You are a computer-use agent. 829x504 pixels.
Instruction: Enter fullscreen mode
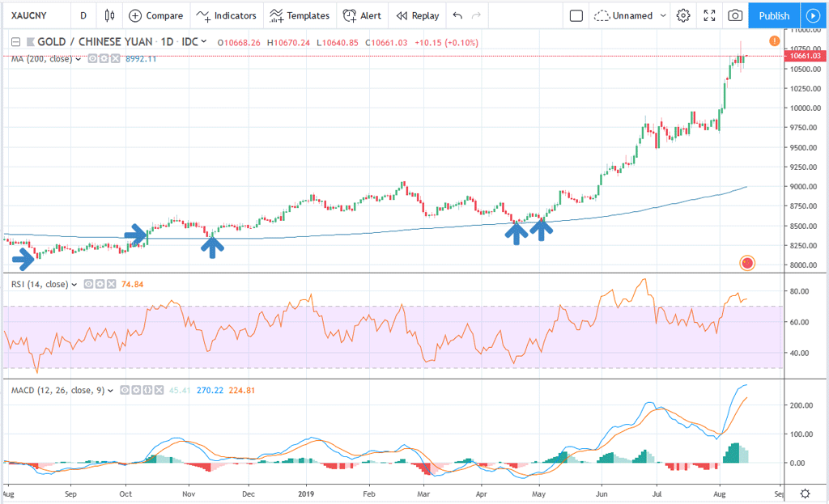(x=709, y=15)
